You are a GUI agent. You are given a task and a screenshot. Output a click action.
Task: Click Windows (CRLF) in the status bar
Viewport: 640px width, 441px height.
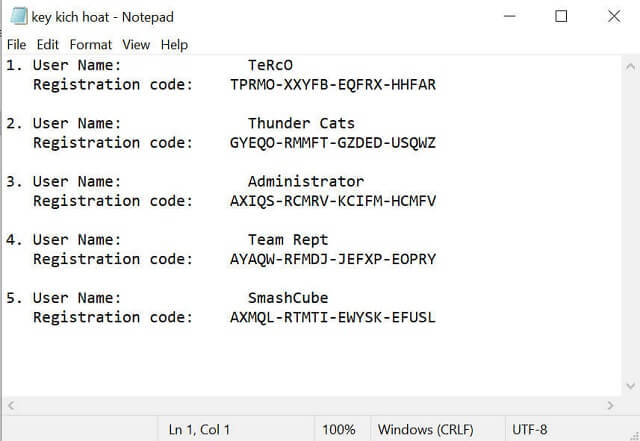(426, 429)
